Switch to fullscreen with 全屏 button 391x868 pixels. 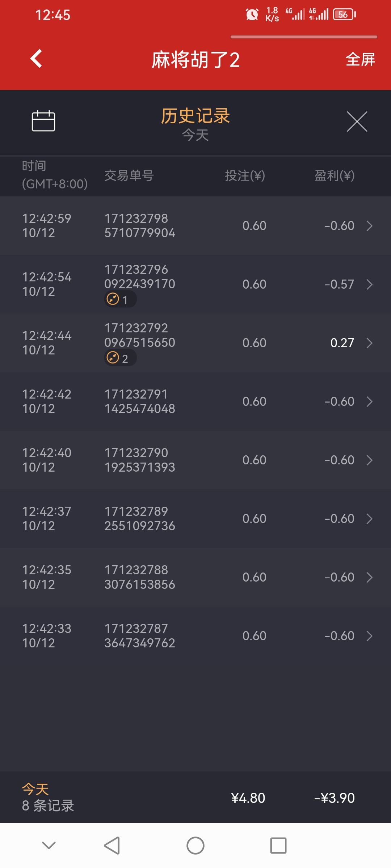tap(360, 59)
